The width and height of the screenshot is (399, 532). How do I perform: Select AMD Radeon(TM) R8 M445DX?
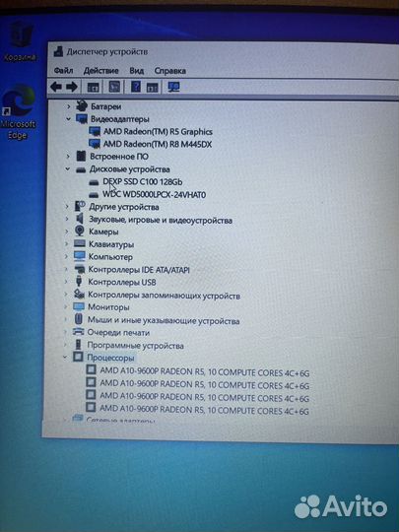(x=158, y=144)
